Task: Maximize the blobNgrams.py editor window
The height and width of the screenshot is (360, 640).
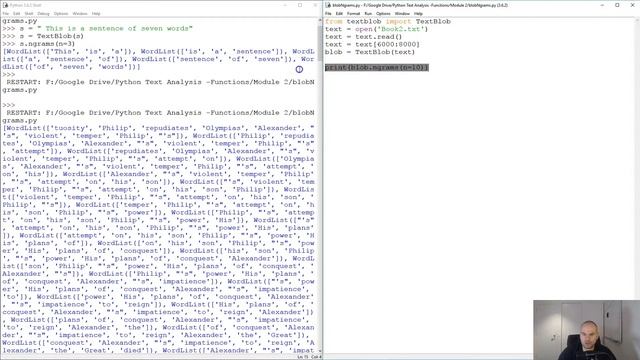Action: click(617, 5)
